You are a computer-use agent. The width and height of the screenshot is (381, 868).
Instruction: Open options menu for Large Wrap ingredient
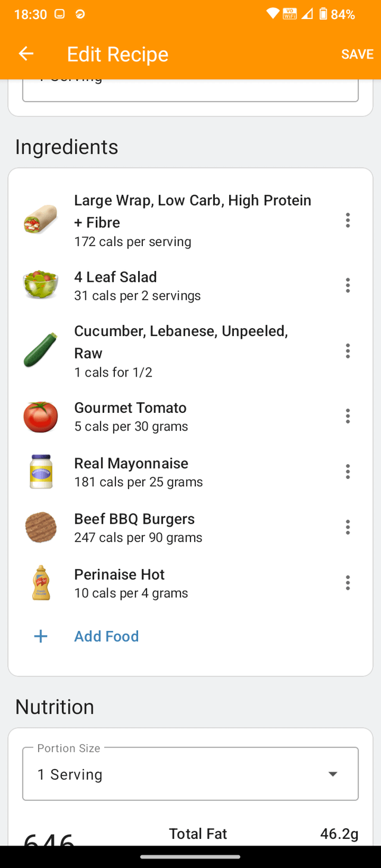tap(348, 220)
